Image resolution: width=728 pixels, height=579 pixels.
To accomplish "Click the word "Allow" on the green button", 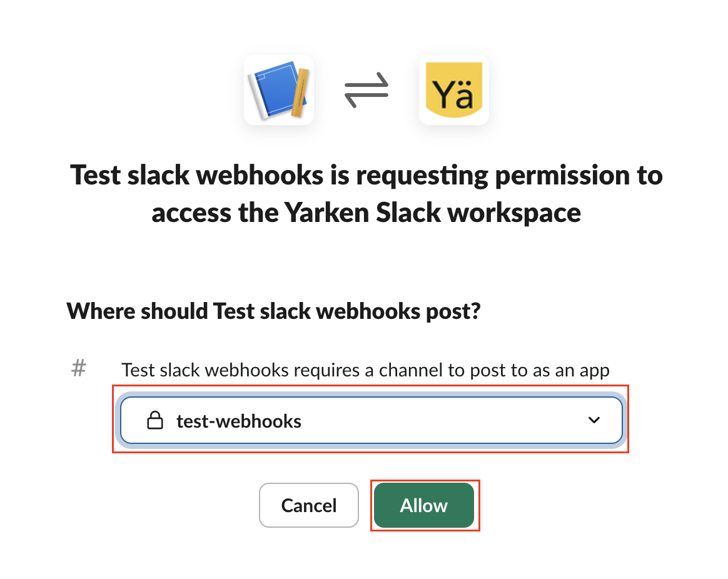I will tap(423, 505).
